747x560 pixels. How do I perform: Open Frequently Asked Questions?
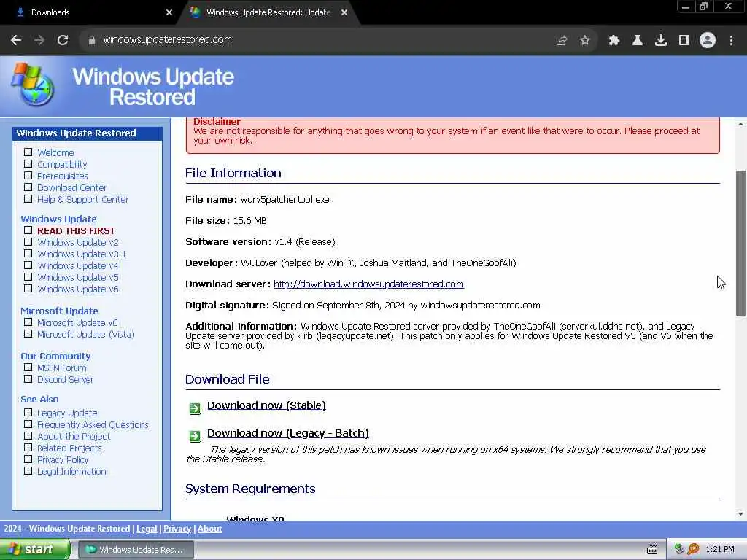pyautogui.click(x=93, y=425)
